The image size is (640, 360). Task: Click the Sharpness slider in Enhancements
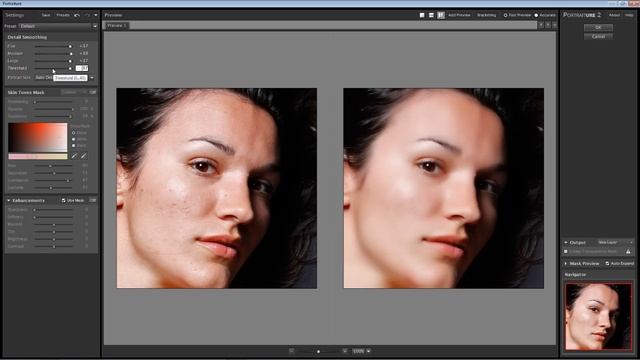(x=53, y=210)
